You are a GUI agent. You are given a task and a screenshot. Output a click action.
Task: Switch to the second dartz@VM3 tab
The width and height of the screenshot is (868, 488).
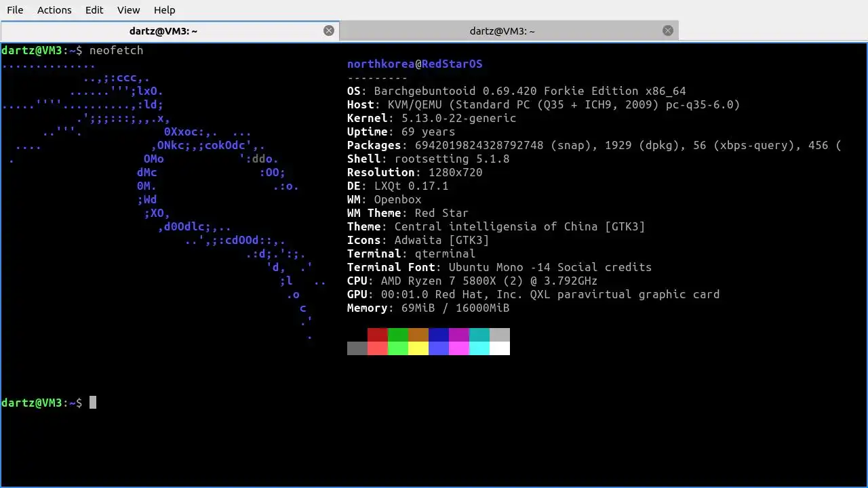(509, 31)
